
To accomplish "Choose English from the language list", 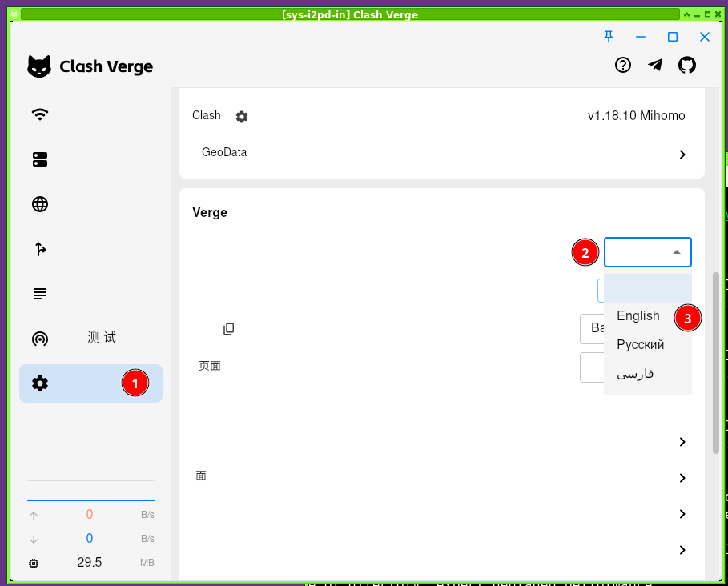I will (648, 316).
